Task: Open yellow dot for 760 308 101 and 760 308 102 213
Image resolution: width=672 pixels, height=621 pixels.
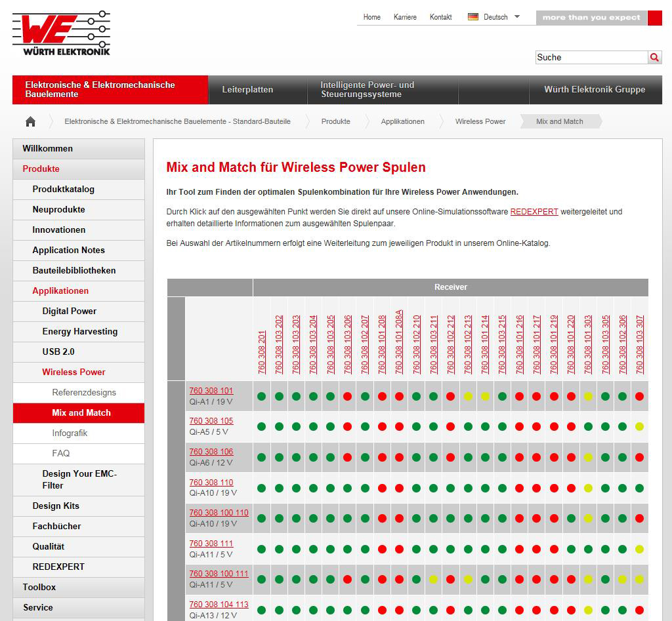Action: (468, 397)
